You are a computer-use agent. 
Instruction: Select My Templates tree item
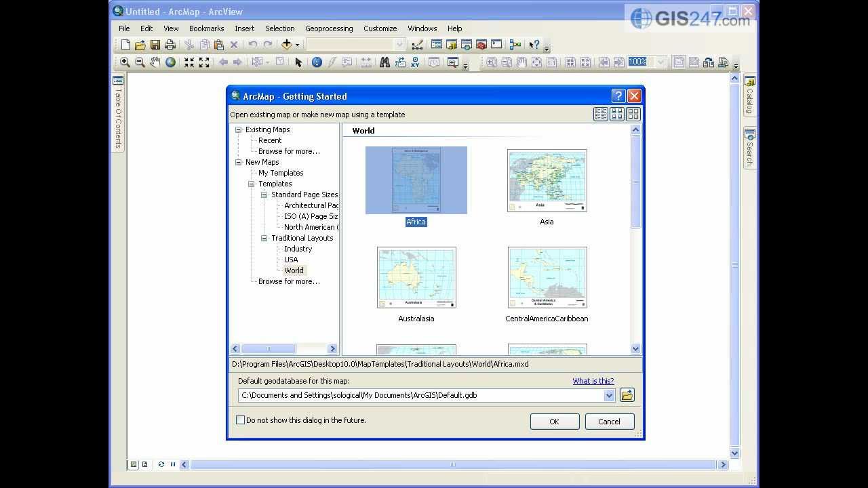click(281, 173)
